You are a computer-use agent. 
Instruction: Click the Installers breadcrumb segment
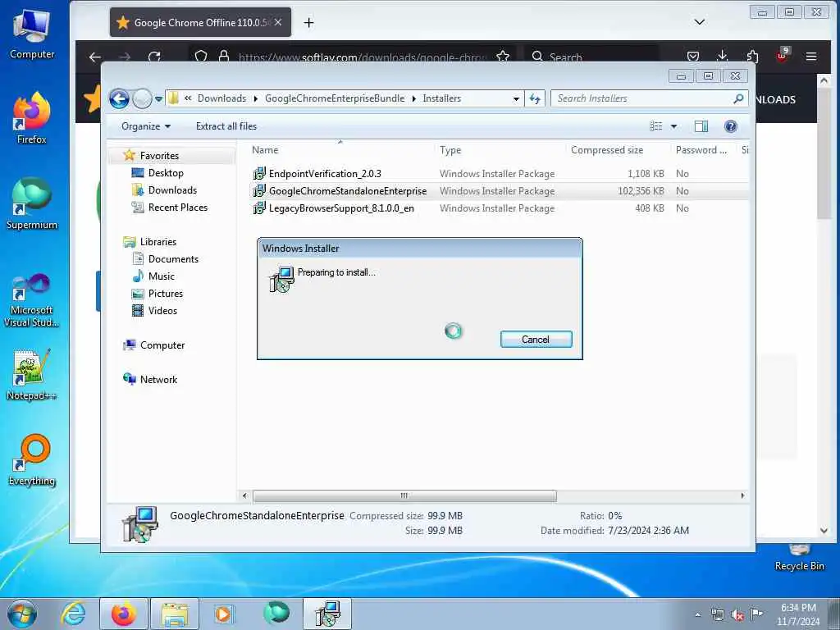tap(442, 98)
